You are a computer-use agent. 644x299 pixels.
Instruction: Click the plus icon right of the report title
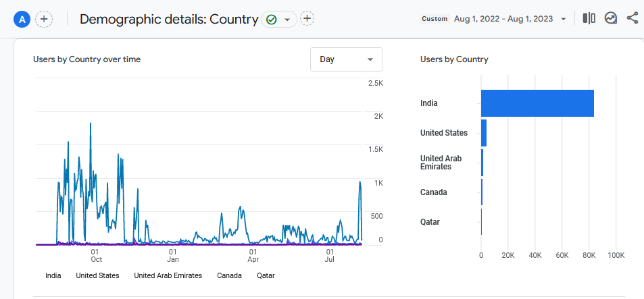[307, 19]
